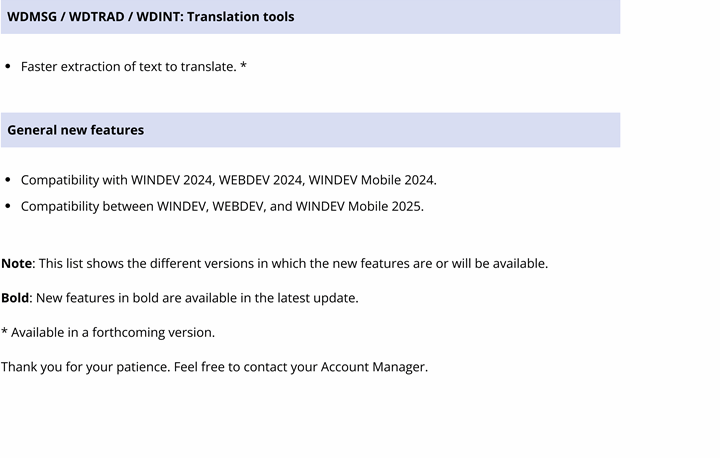Click the bullet point before Faster extraction
Screen dimensions: 720x458
pos(8,67)
